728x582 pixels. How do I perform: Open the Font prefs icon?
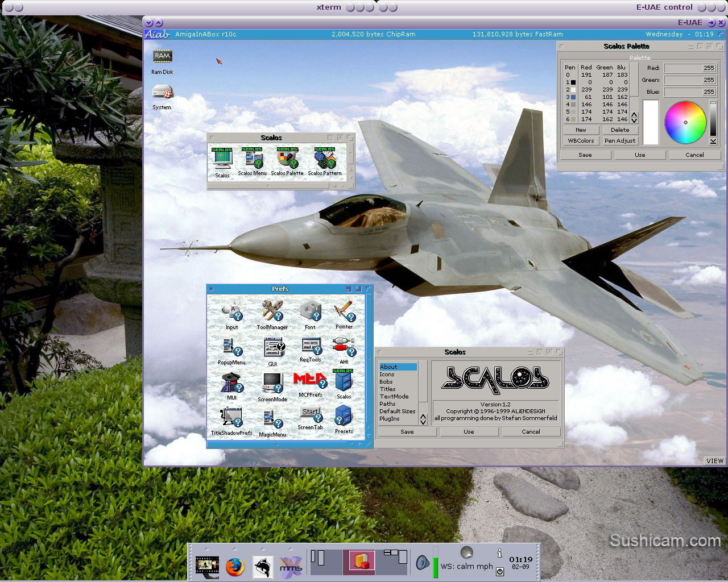click(x=310, y=310)
